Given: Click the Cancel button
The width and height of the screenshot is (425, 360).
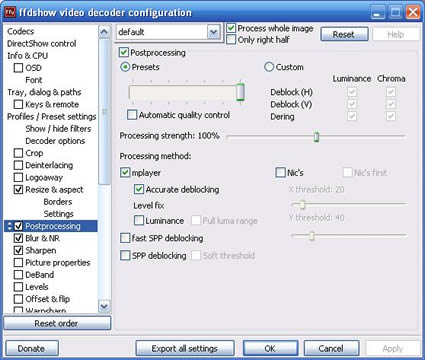Looking at the screenshot, I should [331, 349].
